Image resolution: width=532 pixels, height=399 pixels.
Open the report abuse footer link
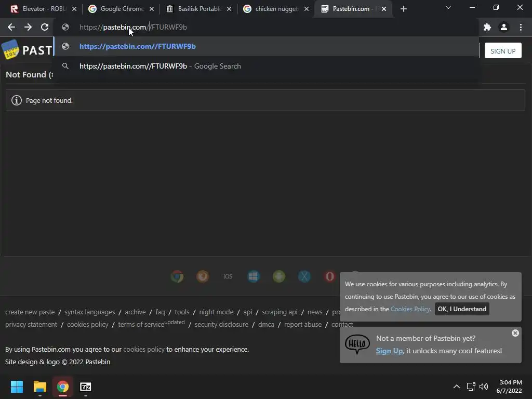coord(303,325)
